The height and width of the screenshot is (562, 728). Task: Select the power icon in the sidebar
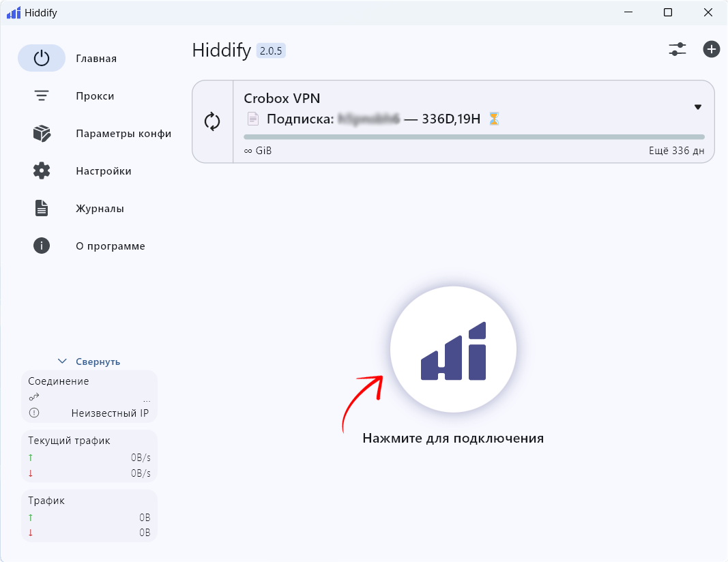[x=41, y=58]
